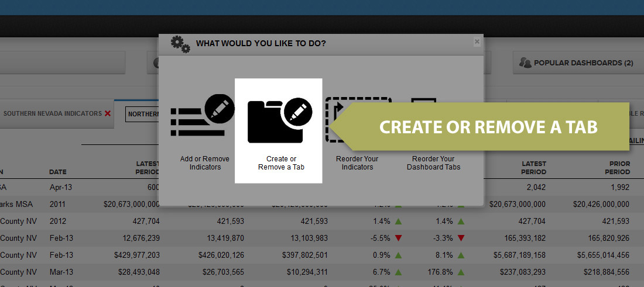644x287 pixels.
Task: Click the Create or Remove a Tab label
Action: tap(281, 163)
